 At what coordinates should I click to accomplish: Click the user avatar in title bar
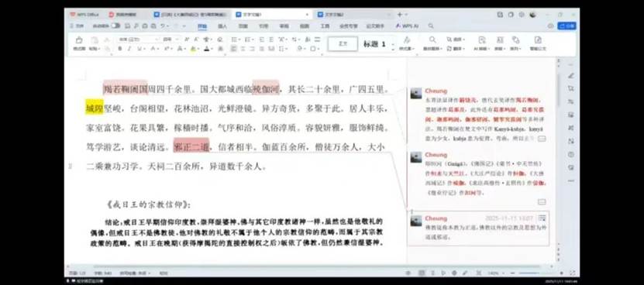point(532,15)
